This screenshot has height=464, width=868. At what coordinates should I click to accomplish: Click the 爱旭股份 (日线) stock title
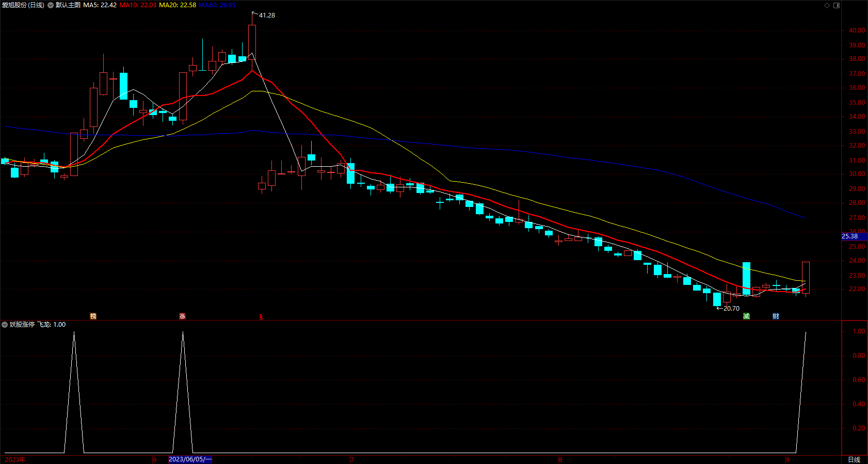pos(23,5)
